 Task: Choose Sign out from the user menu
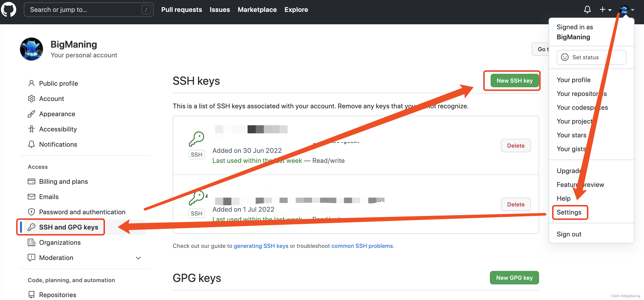click(x=569, y=234)
